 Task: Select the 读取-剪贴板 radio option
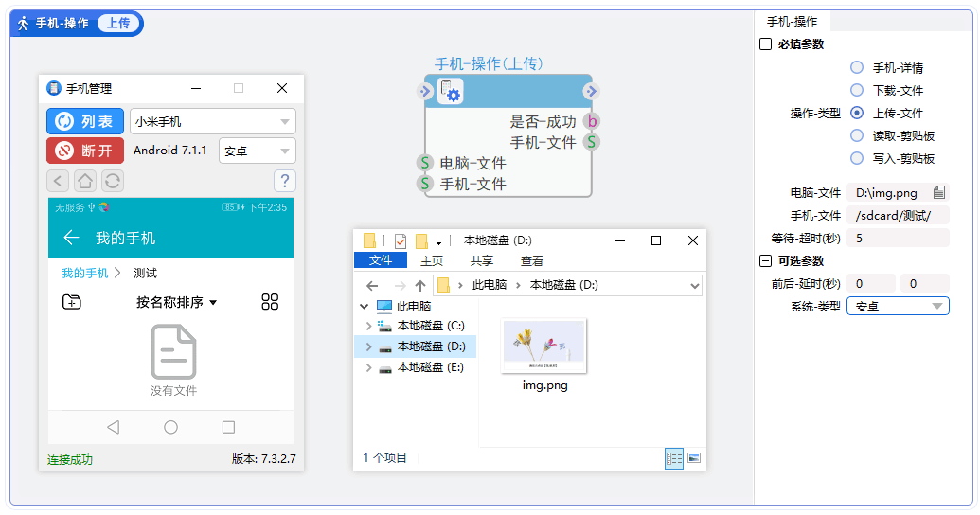pos(857,135)
